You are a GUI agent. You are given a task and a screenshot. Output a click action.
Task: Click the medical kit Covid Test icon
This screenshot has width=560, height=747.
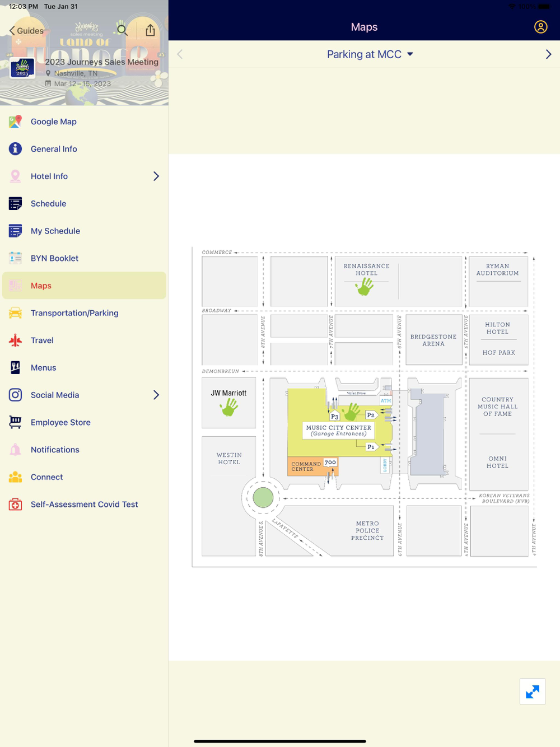(x=15, y=505)
